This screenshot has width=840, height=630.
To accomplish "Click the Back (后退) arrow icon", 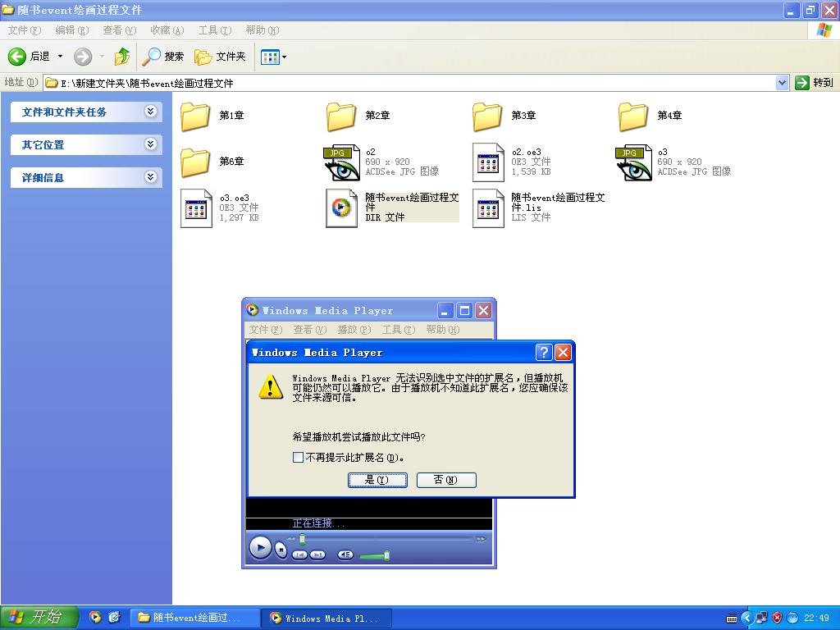I will (x=16, y=57).
